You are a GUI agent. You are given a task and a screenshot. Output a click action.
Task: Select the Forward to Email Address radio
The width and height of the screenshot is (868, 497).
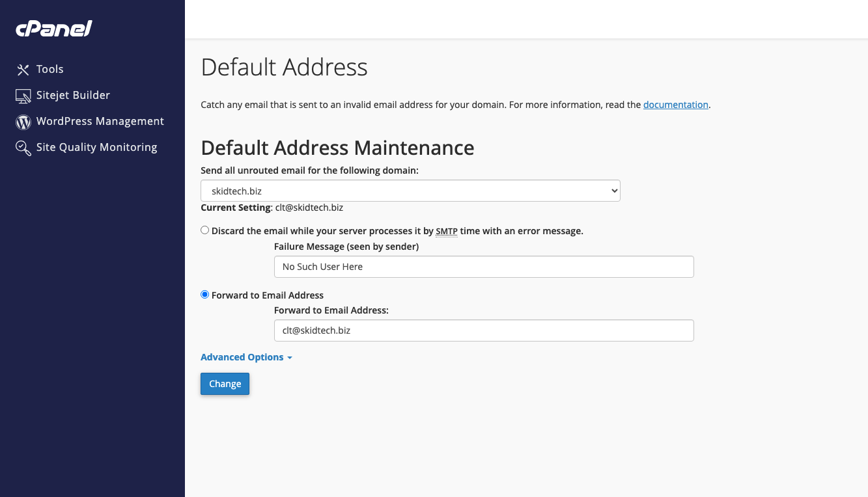click(205, 295)
